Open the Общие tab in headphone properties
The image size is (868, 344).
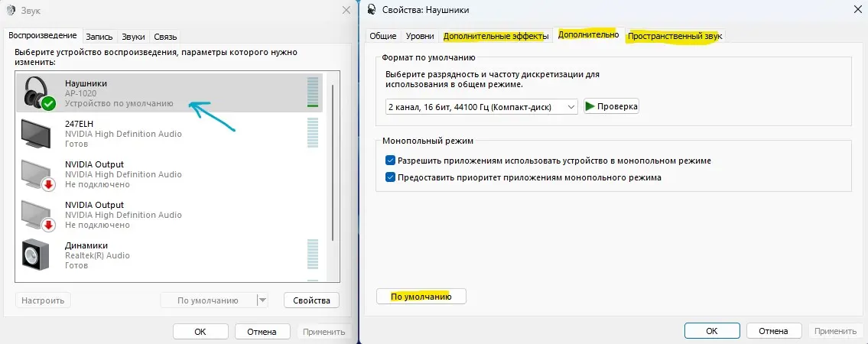[x=382, y=36]
